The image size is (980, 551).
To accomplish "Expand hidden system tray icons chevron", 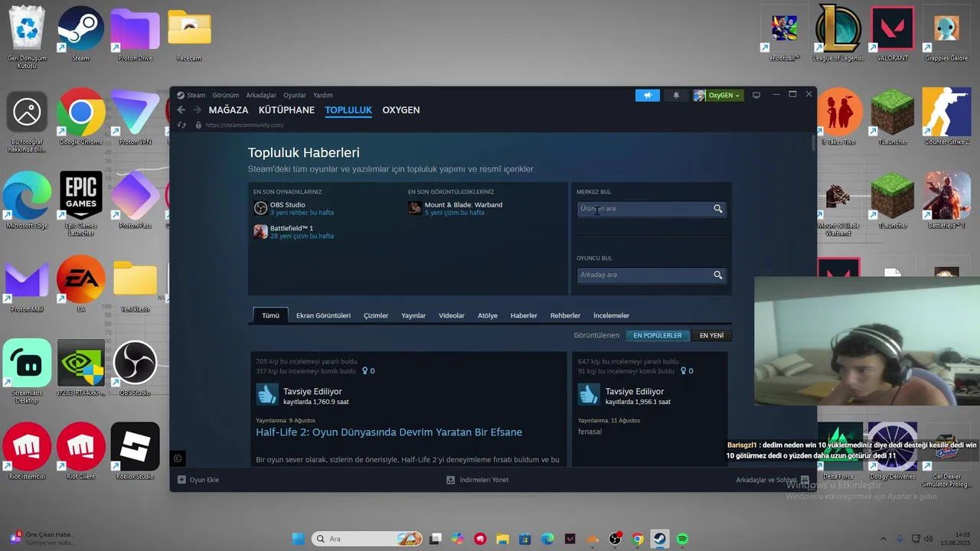I will coord(882,539).
